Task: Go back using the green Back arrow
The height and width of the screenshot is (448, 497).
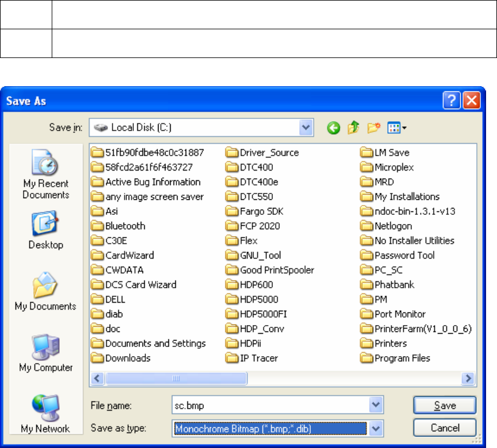Action: click(333, 128)
